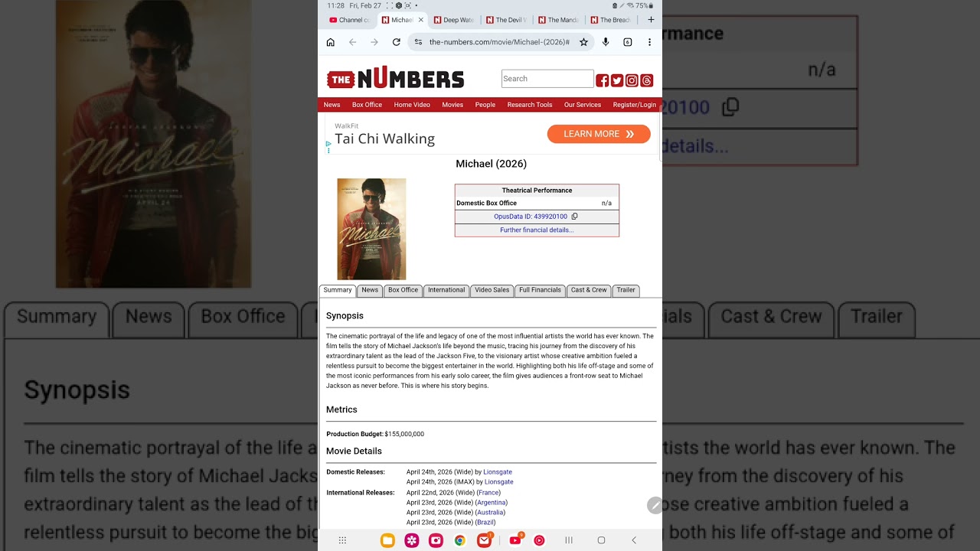Switch to the Deep Water browser tab
Image resolution: width=980 pixels, height=551 pixels.
454,20
